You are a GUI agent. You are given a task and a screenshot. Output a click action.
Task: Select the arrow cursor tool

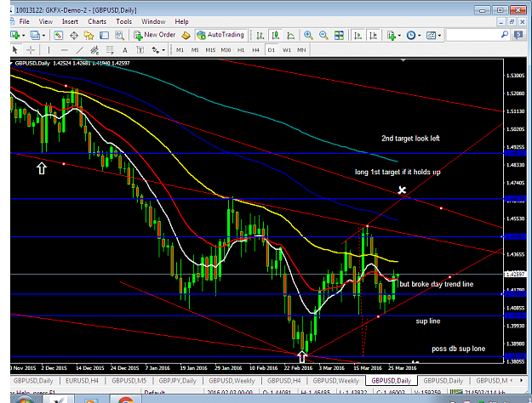(15, 50)
